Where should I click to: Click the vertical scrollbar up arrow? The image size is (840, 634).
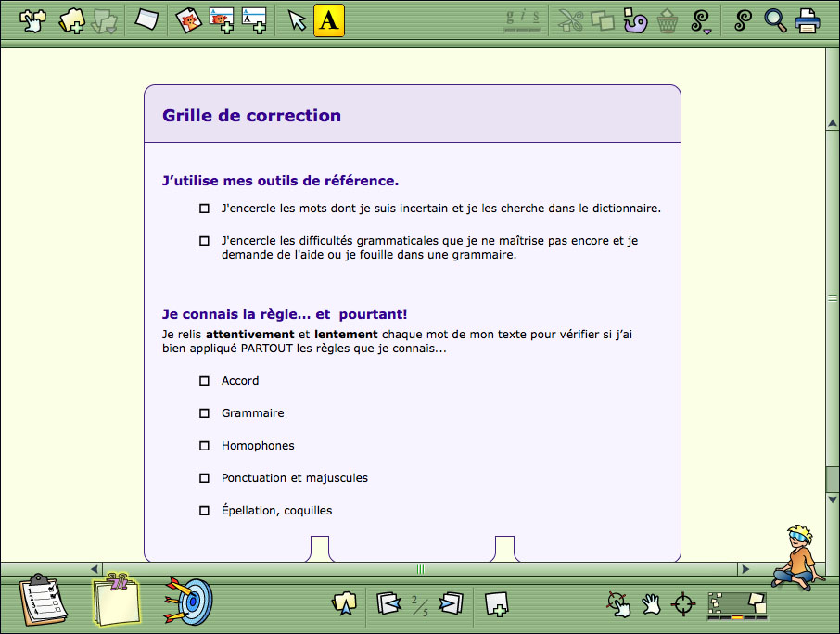click(833, 123)
